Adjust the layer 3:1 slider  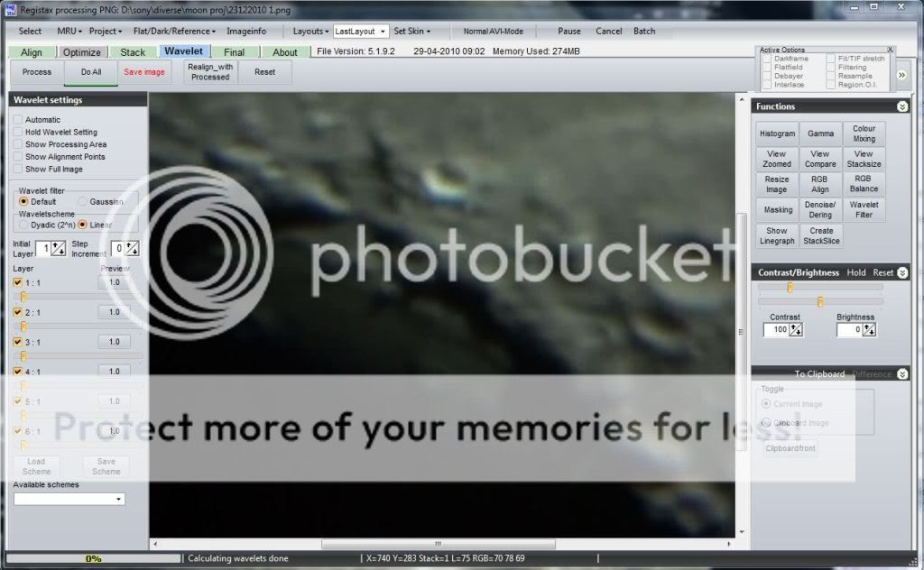[x=23, y=355]
